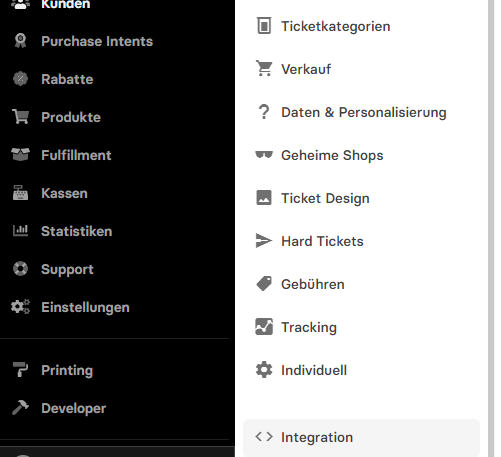Click the Kassen cash register icon
Viewport: 501px width, 457px height.
20,193
